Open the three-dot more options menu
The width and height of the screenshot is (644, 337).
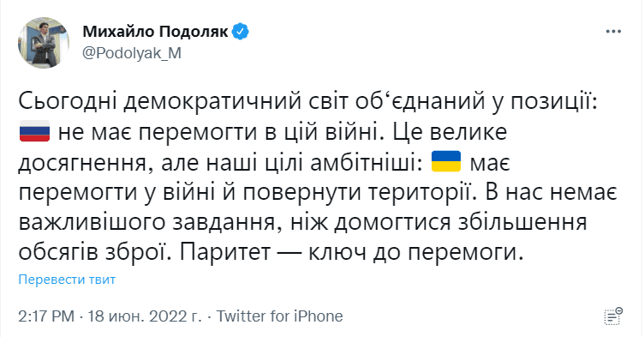click(x=613, y=31)
